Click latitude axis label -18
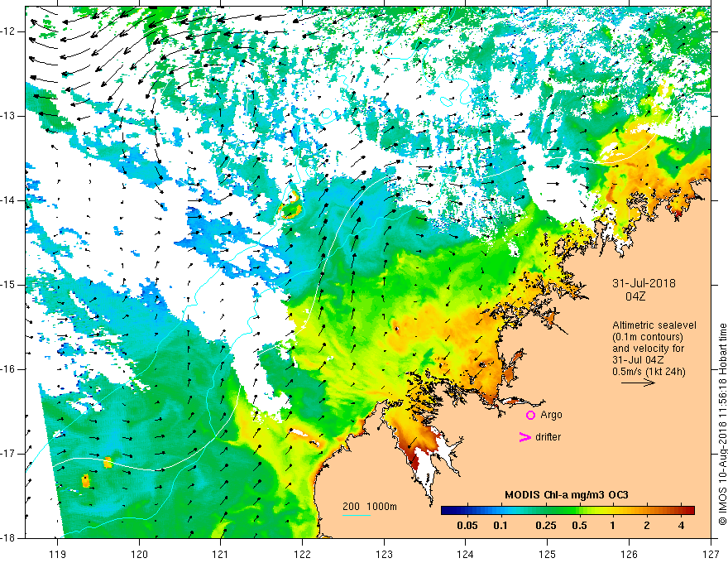Viewport: 728px width, 563px height. coord(8,538)
